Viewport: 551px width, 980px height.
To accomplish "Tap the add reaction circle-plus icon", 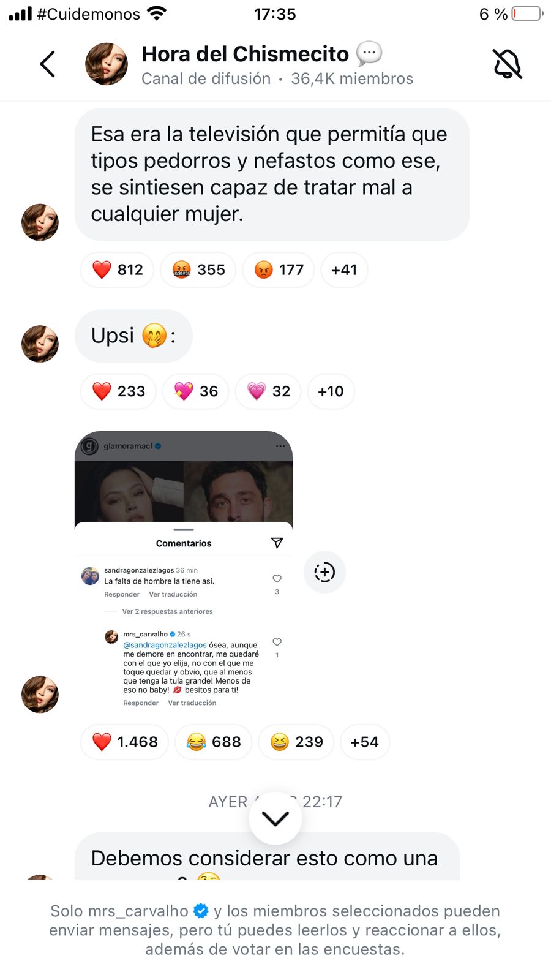I will (324, 572).
